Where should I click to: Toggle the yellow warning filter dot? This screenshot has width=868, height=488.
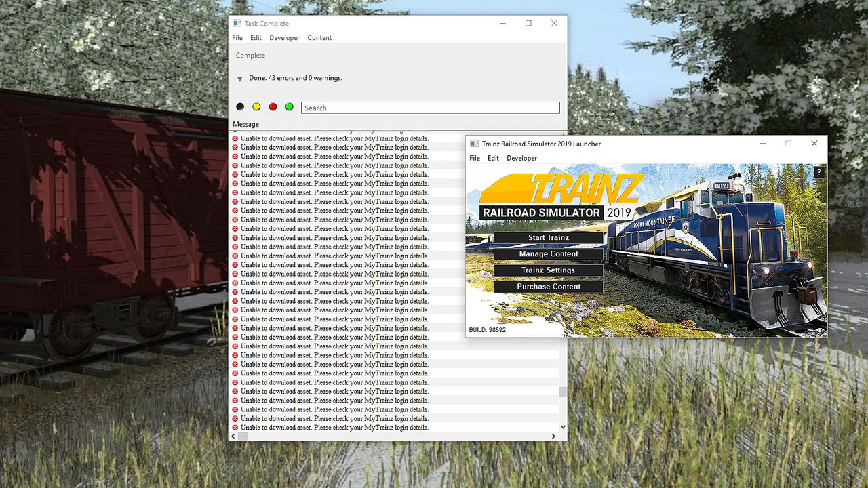[x=256, y=107]
